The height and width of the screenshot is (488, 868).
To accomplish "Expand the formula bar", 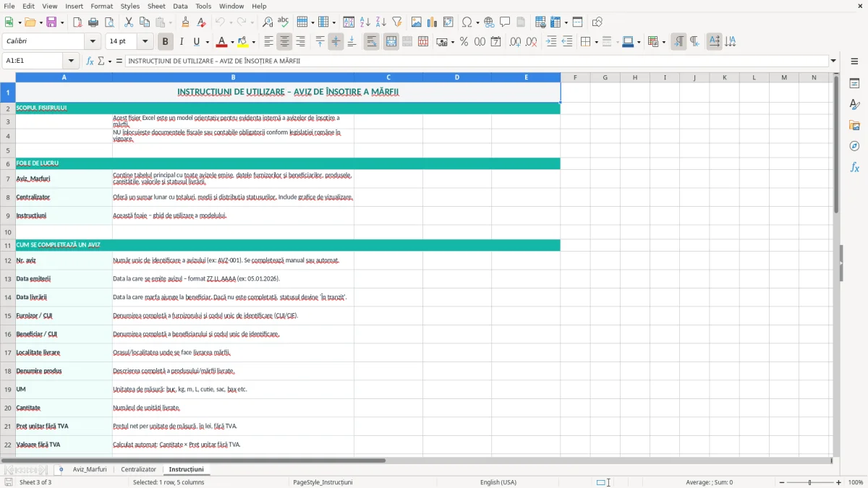I will pyautogui.click(x=833, y=61).
